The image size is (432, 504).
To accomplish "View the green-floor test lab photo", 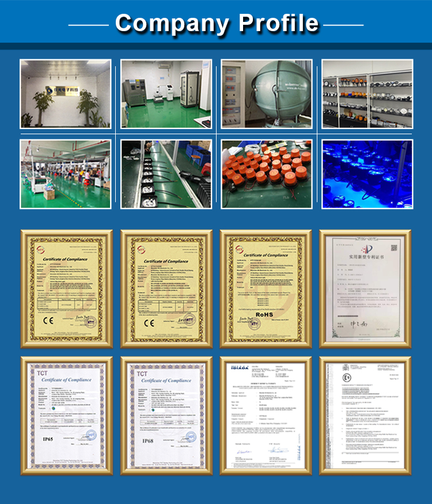I will coord(166,94).
